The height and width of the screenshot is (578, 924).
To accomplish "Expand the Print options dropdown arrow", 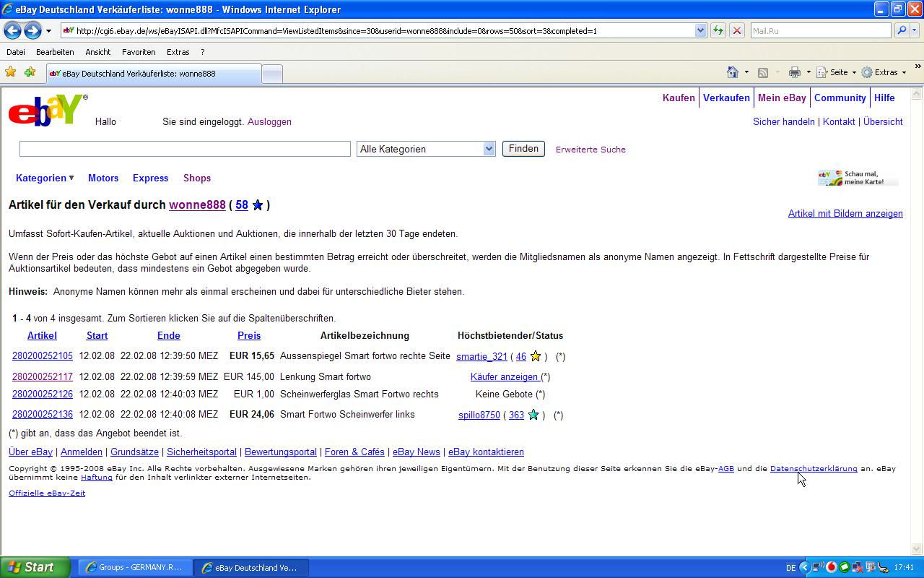I will tap(808, 72).
